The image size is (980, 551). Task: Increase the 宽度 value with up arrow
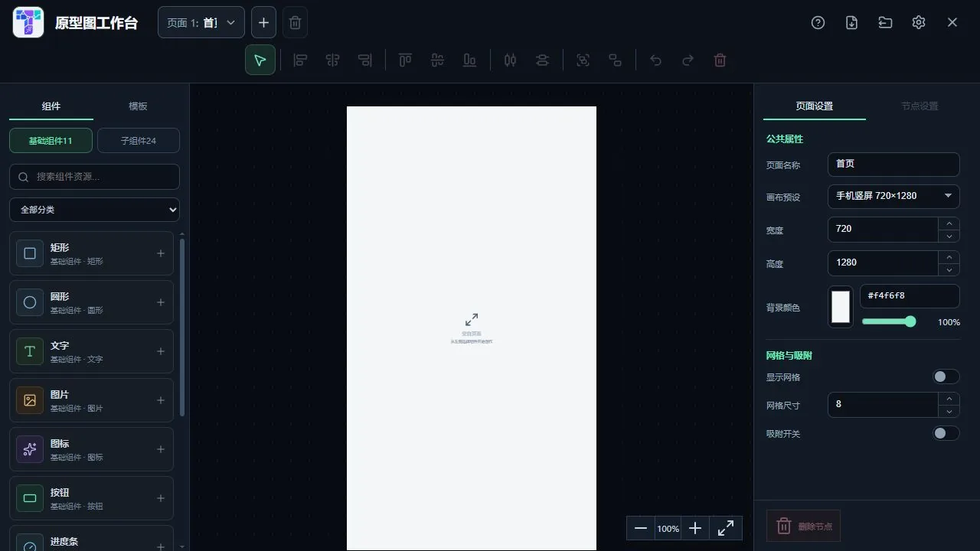(949, 223)
